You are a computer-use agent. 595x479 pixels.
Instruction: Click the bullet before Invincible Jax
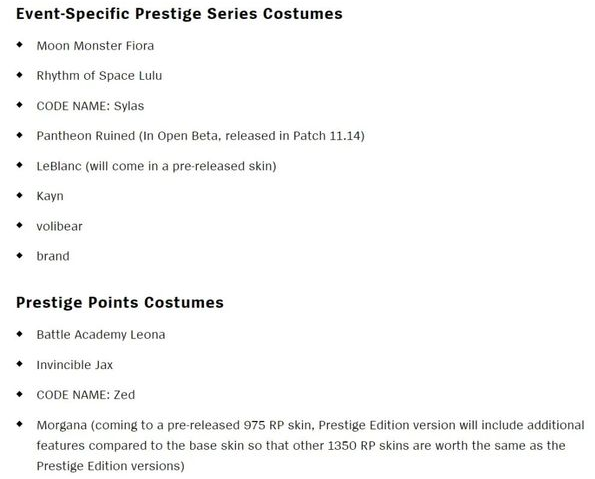(x=20, y=364)
